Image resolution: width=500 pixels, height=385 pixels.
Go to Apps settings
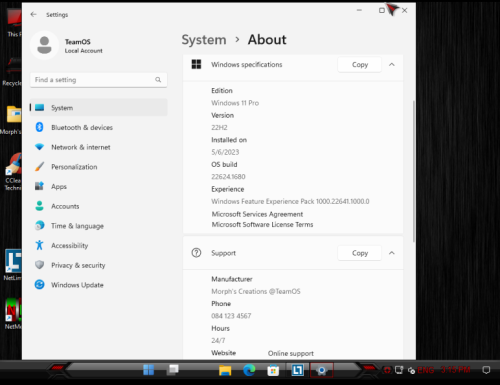[98, 186]
